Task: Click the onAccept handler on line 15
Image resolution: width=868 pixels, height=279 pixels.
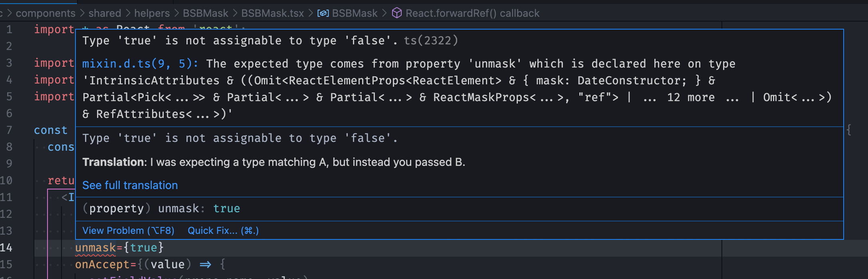Action: tap(103, 264)
